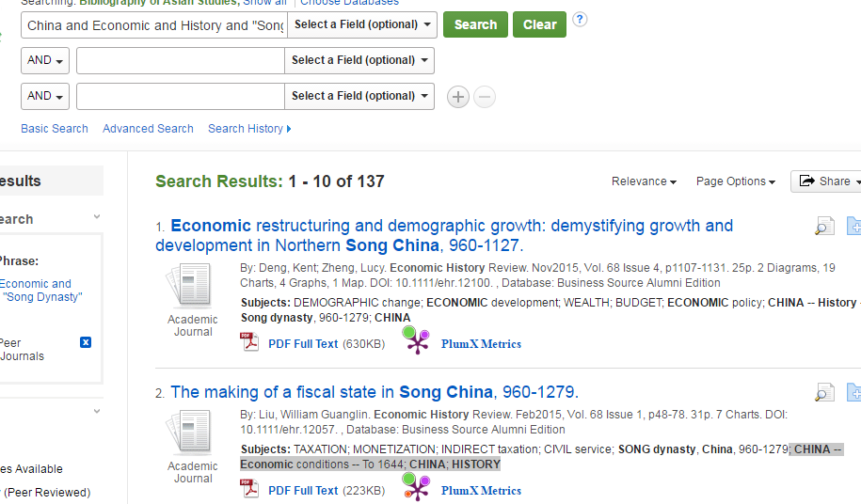Expand the Relevance sort dropdown
Screen dimensions: 861x504
click(644, 181)
